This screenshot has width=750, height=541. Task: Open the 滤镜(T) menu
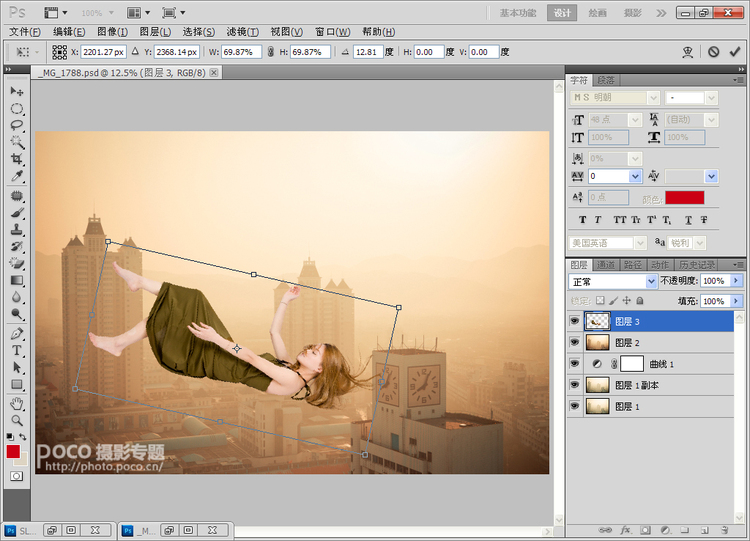pos(243,32)
